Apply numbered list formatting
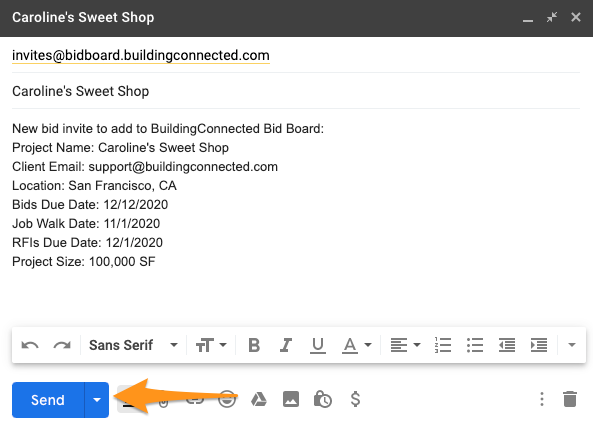The image size is (593, 428). click(443, 345)
